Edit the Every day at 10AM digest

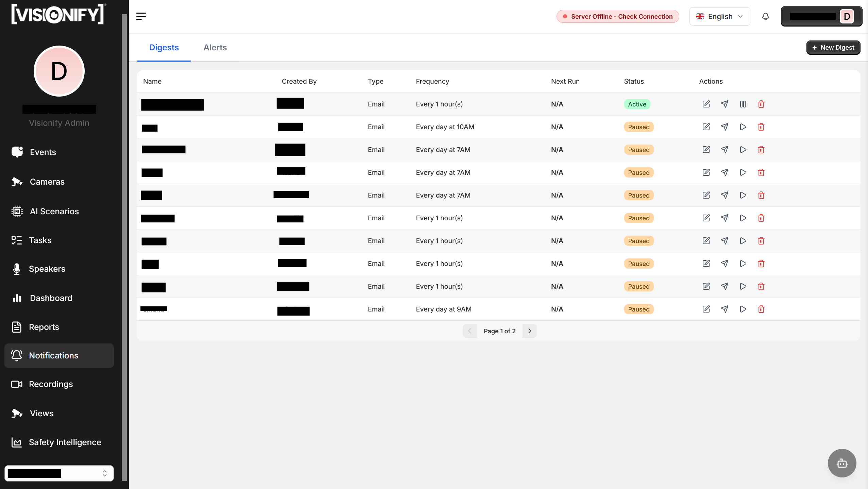coord(706,127)
